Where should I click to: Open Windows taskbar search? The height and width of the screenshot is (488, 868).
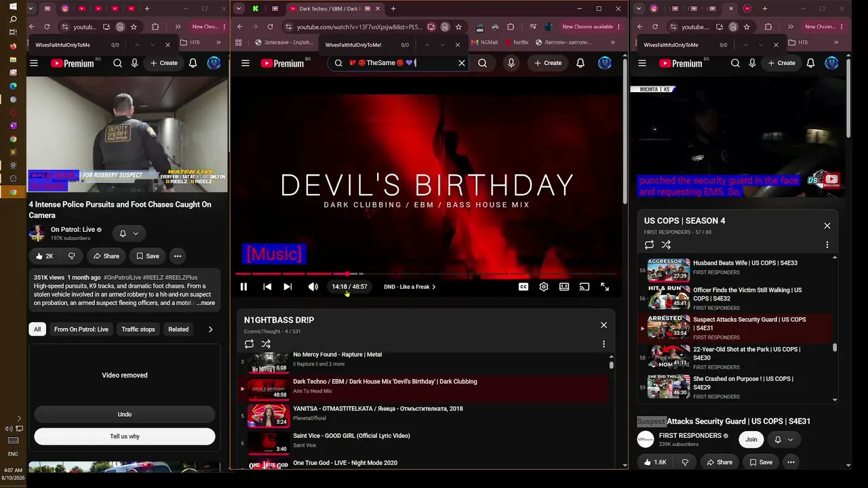(x=13, y=20)
